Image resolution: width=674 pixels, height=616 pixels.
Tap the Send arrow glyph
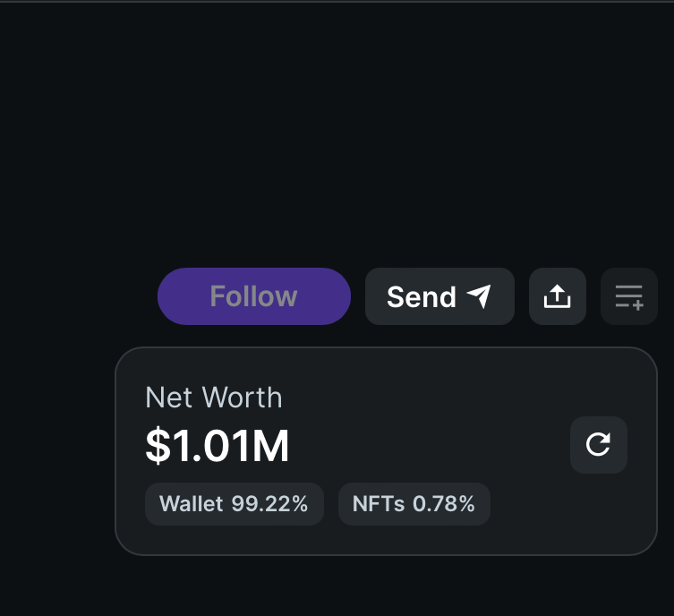tap(479, 296)
